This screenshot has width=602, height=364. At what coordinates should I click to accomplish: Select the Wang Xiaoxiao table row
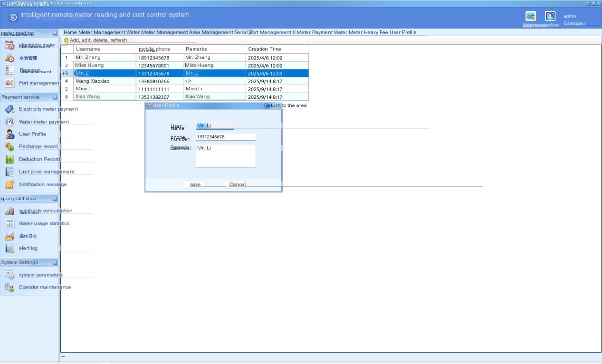(185, 81)
